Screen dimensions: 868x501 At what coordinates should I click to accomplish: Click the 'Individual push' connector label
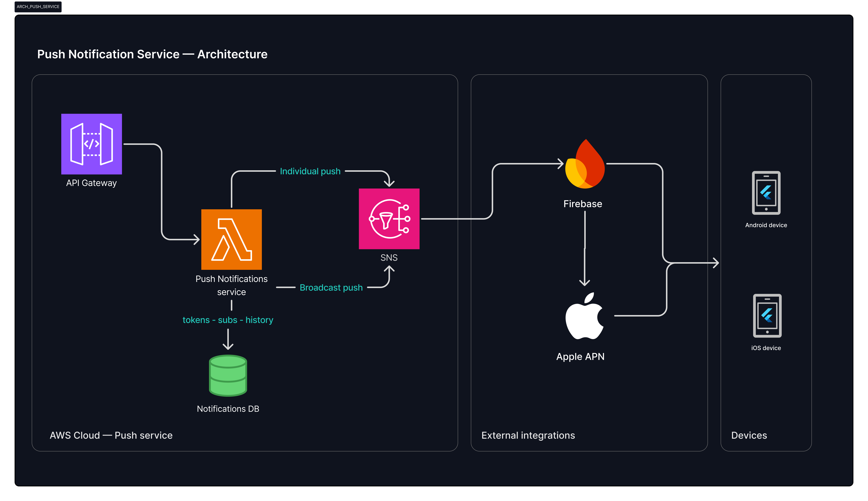point(310,171)
